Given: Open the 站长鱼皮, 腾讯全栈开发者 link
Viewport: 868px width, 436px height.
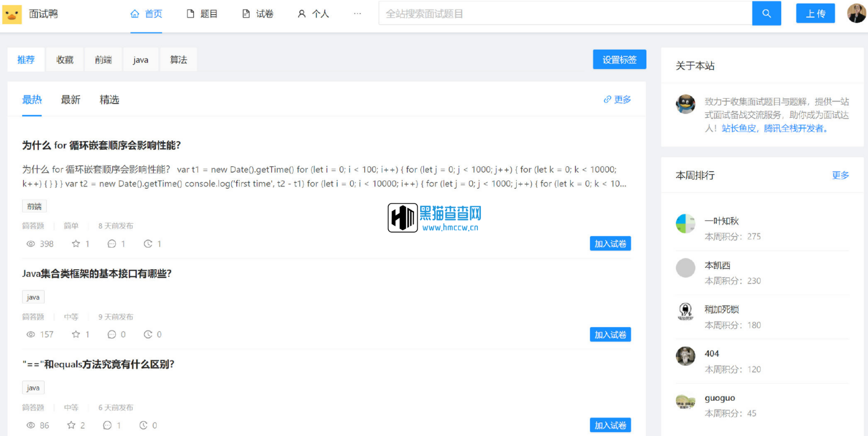Looking at the screenshot, I should pyautogui.click(x=774, y=128).
